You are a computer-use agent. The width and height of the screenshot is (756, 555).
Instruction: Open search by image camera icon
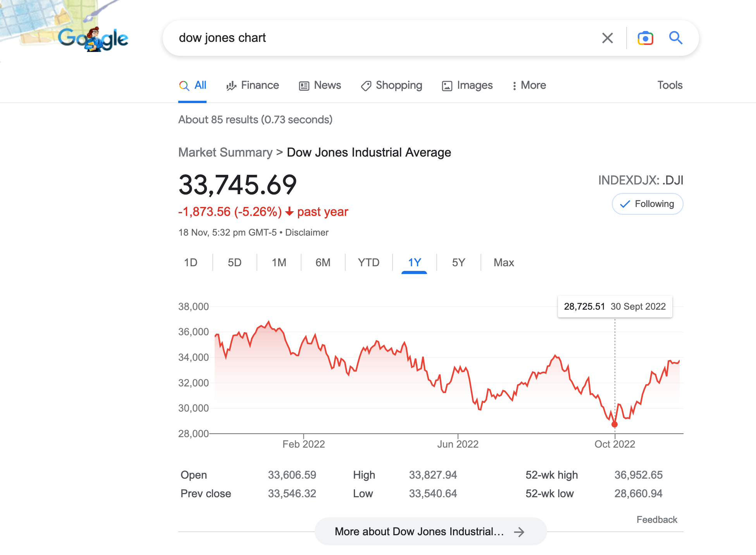pos(645,38)
